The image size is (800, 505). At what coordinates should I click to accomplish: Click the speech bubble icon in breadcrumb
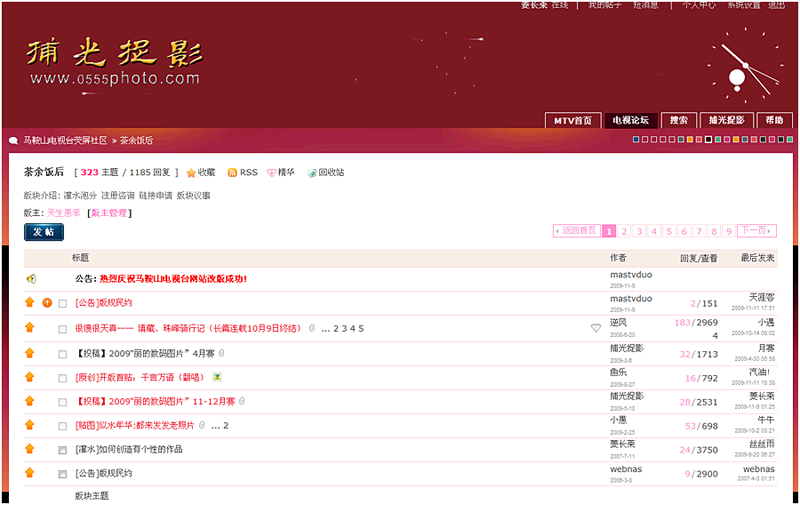(x=14, y=141)
